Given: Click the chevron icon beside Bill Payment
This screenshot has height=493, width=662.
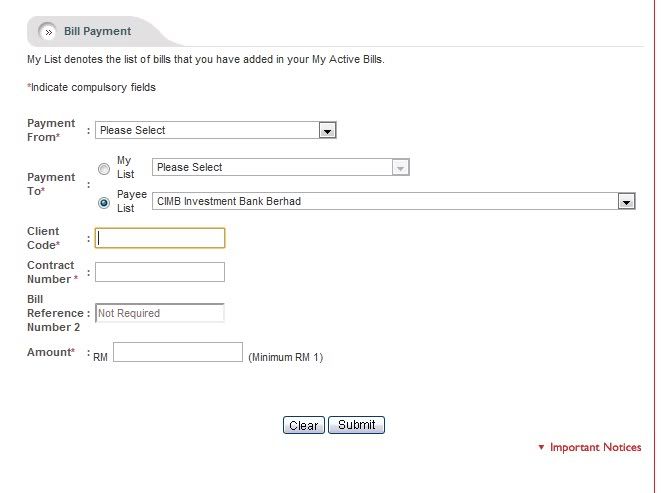Looking at the screenshot, I should click(48, 31).
